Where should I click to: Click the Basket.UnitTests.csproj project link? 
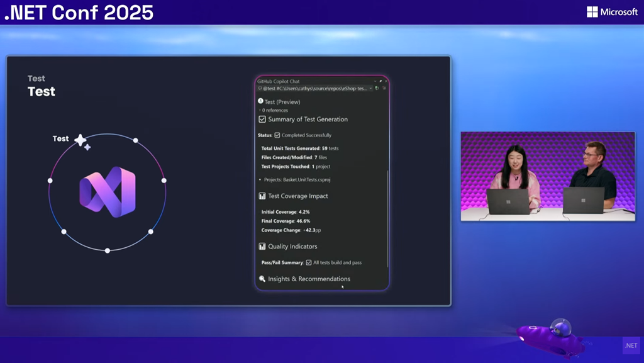pyautogui.click(x=306, y=180)
